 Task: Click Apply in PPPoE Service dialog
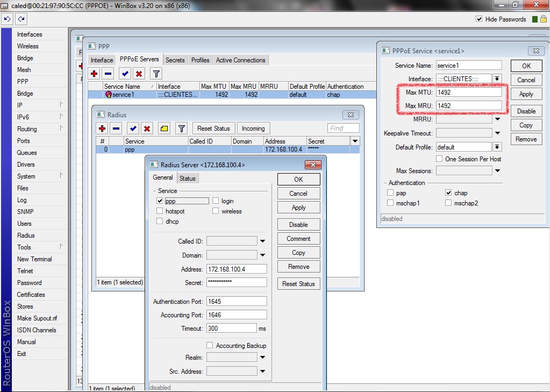pos(526,94)
